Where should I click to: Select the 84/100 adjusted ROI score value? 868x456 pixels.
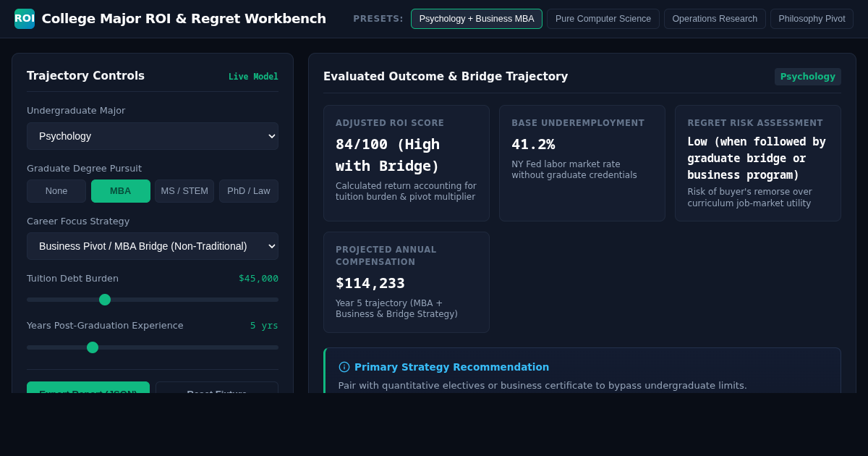point(388,155)
